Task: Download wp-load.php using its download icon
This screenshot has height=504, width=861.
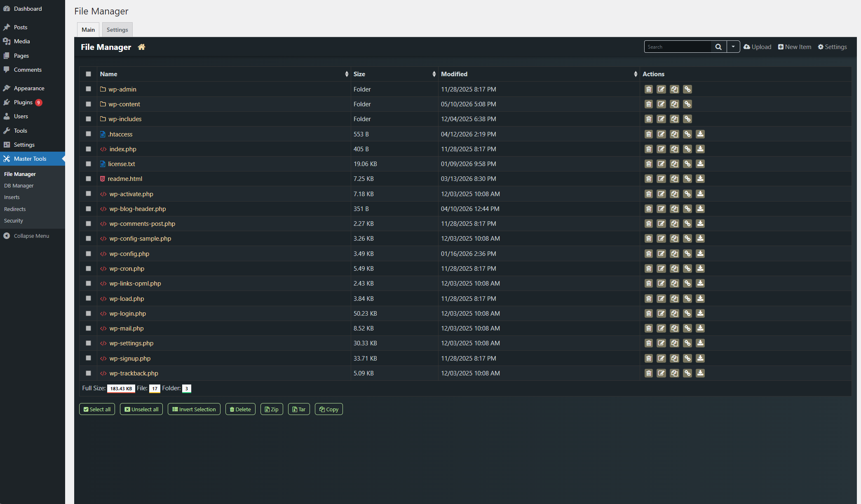Action: (x=700, y=299)
